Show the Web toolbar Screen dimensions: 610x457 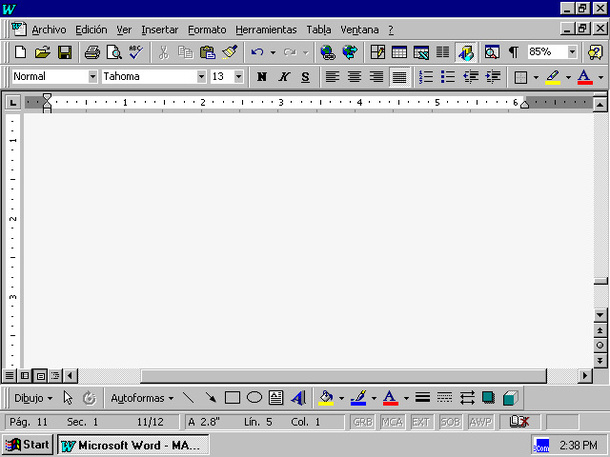point(350,52)
